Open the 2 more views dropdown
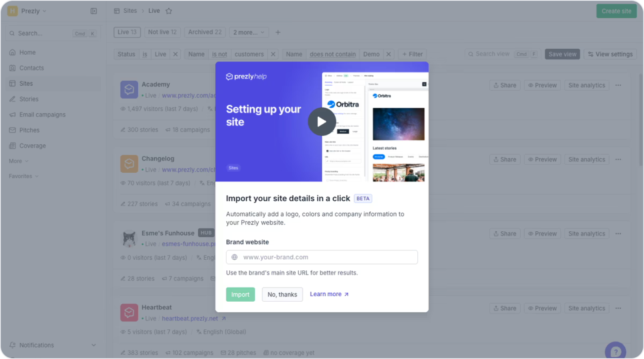Image resolution: width=644 pixels, height=359 pixels. 249,32
